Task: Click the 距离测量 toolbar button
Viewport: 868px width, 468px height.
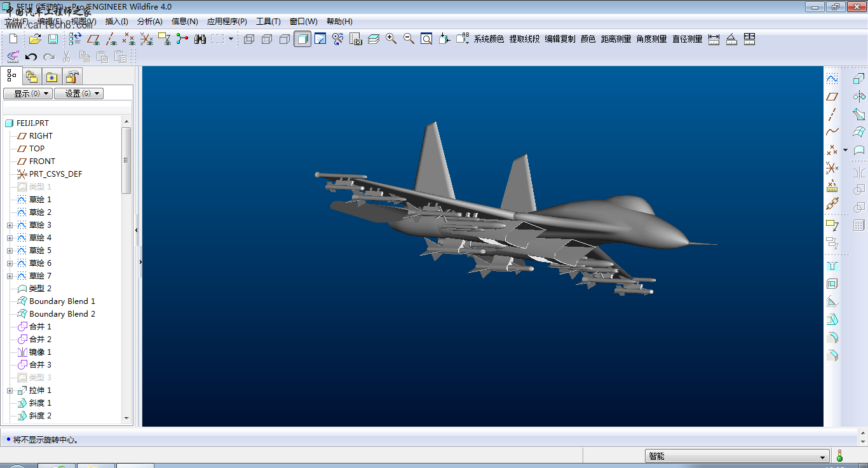Action: (x=616, y=39)
